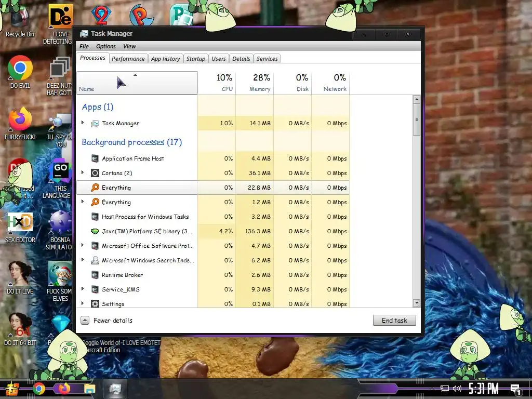The width and height of the screenshot is (532, 399).
Task: Open the ILL SPY ON YOU shortcut
Action: point(60,131)
